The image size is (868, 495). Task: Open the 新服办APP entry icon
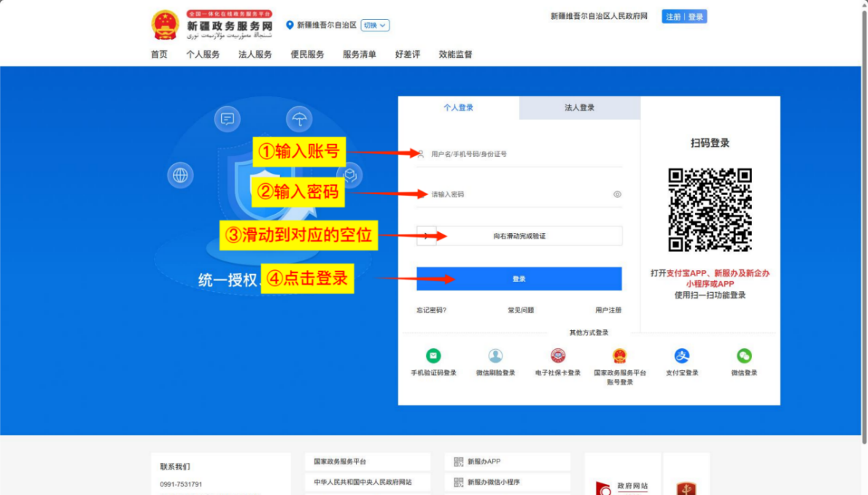(458, 461)
